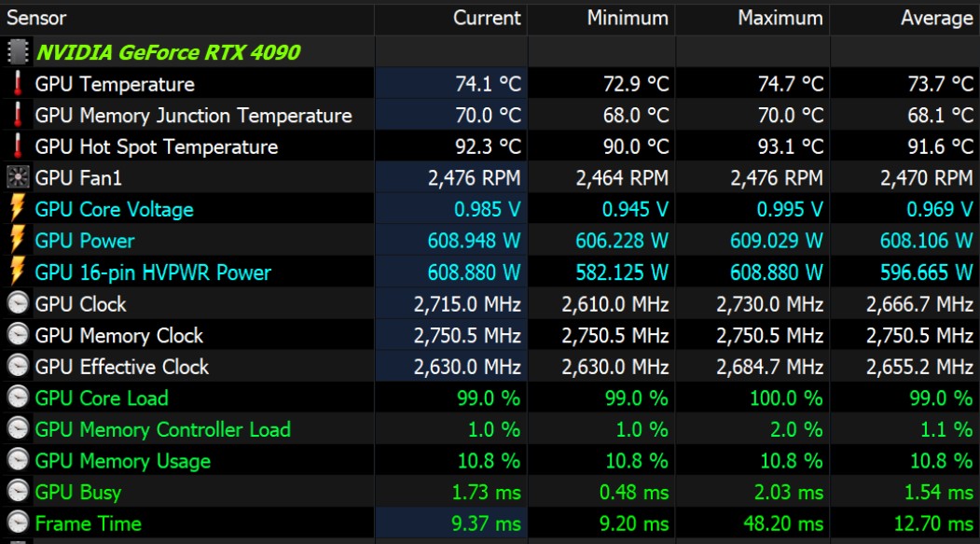Image resolution: width=980 pixels, height=544 pixels.
Task: Click maximum frame time 48.20 ms
Action: pos(783,523)
